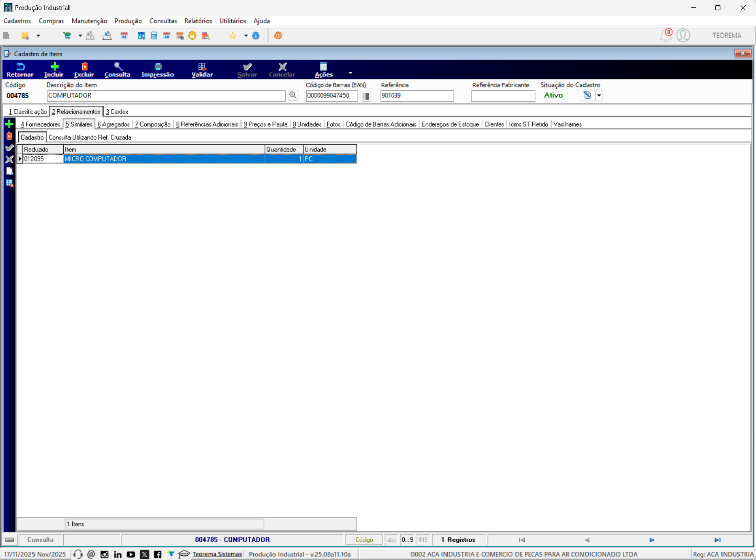The height and width of the screenshot is (560, 756).
Task: Open the Cadastros menu
Action: pos(17,21)
